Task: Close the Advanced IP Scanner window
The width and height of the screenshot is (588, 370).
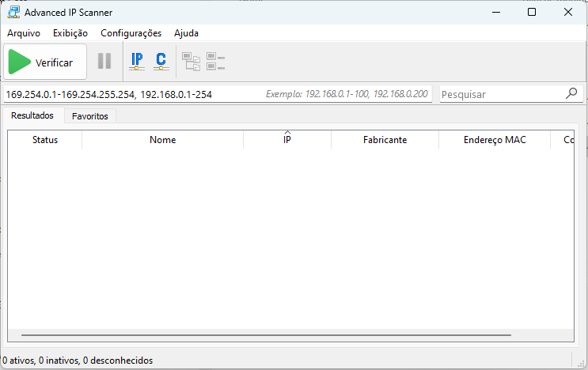Action: point(567,12)
